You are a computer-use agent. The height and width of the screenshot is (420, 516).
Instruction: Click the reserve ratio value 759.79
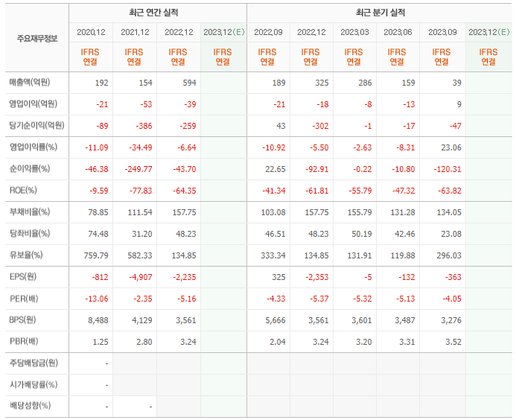(x=96, y=255)
